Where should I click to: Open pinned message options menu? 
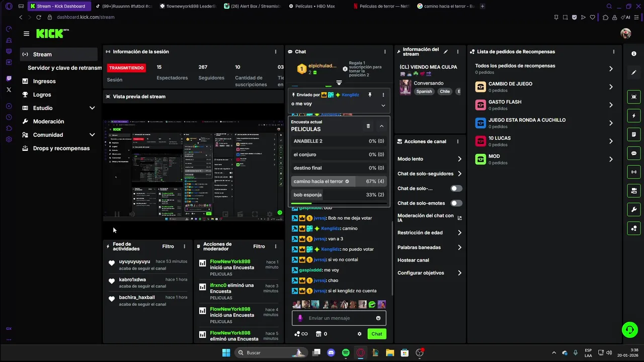tap(383, 95)
